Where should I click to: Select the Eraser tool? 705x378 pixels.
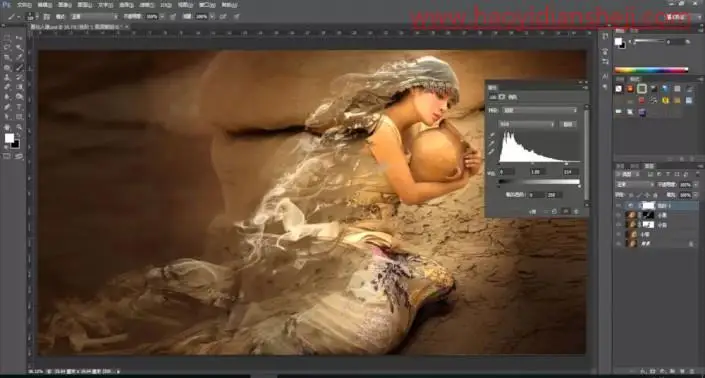[7, 87]
